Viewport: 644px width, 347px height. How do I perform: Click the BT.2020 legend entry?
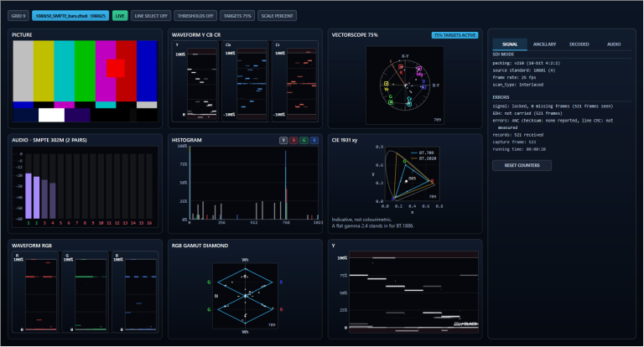423,158
